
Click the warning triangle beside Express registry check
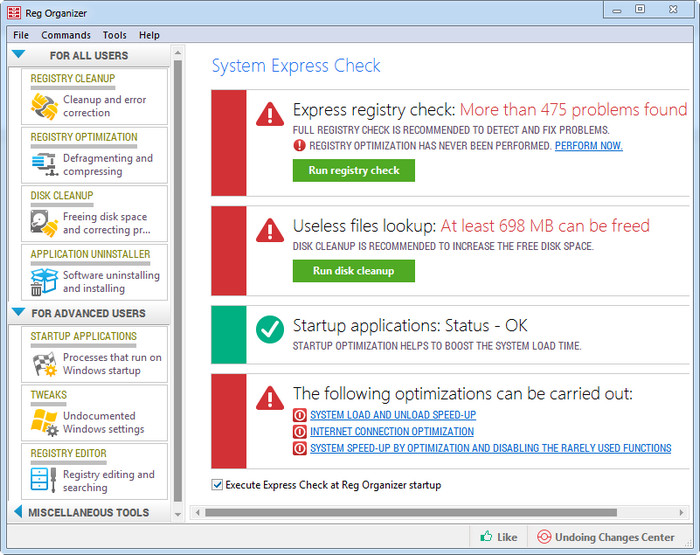tap(270, 114)
